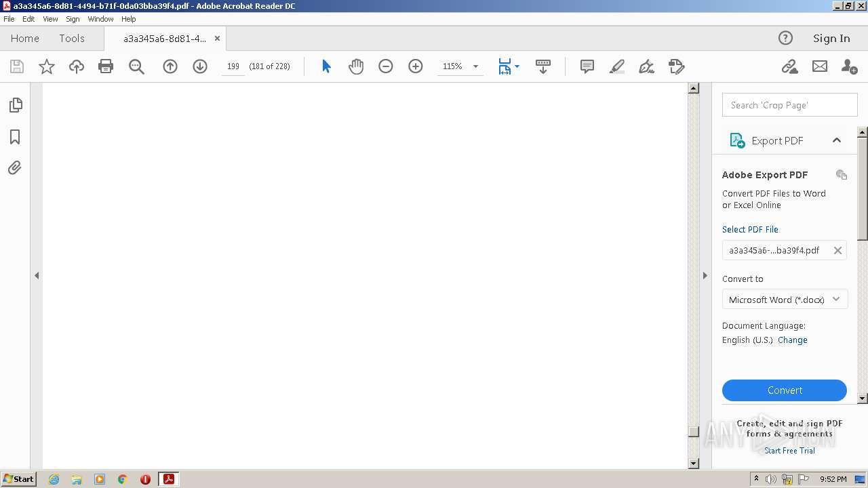Image resolution: width=868 pixels, height=488 pixels.
Task: Switch to the Tools tab
Action: click(x=72, y=38)
